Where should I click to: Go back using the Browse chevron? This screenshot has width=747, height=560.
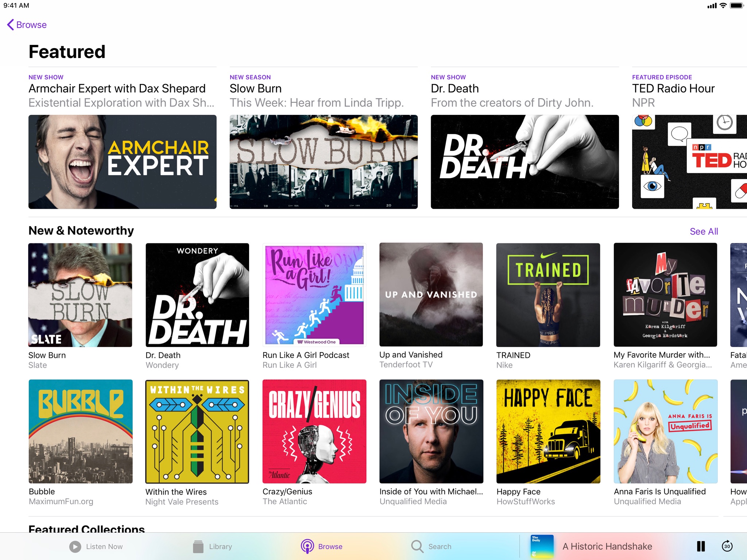[27, 25]
